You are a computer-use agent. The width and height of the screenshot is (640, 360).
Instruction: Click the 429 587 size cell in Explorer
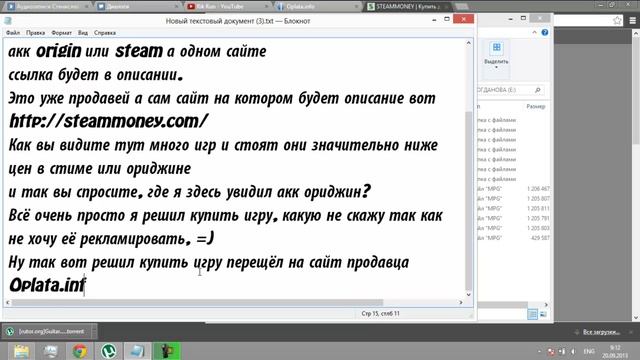coord(540,238)
